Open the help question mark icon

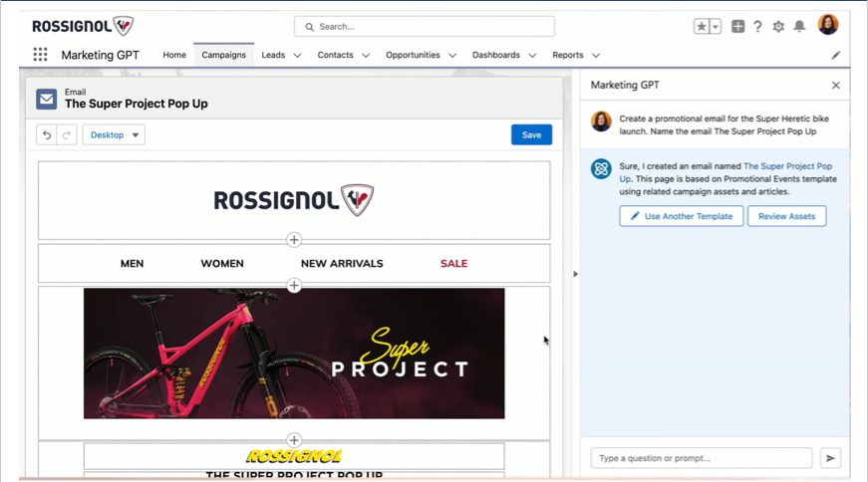click(757, 26)
